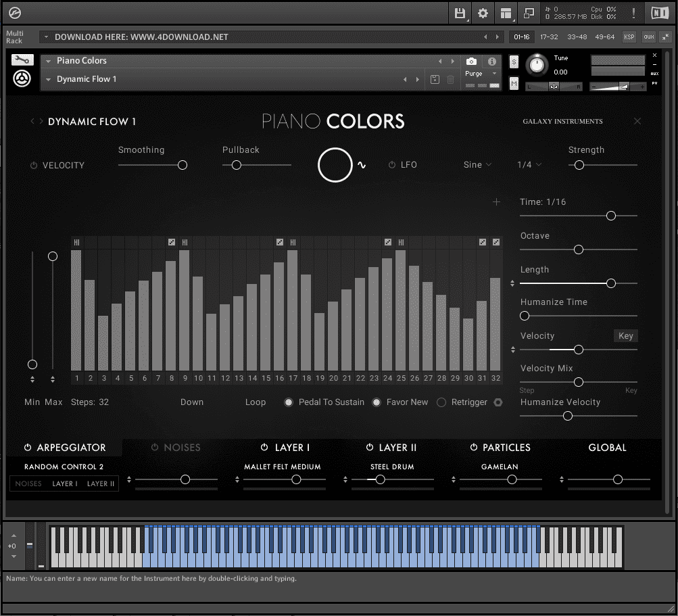Viewport: 678px width, 616px height.
Task: Click the large modulation circle
Action: click(335, 165)
